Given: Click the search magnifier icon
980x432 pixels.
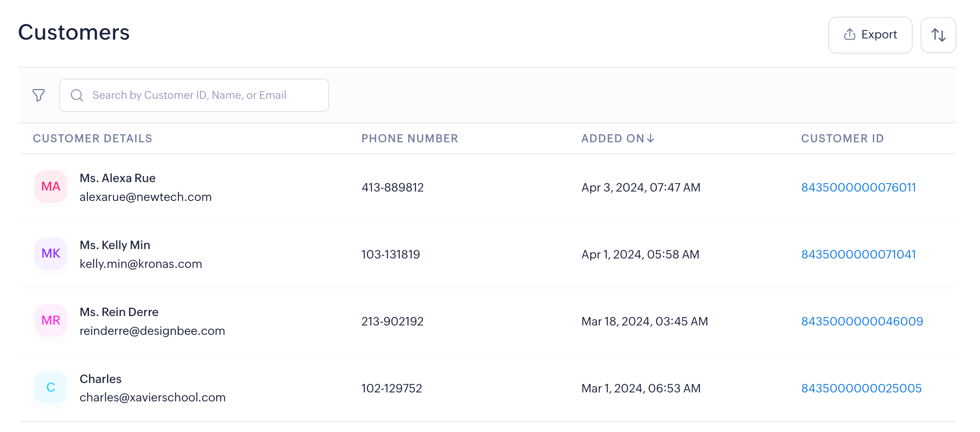Looking at the screenshot, I should [x=77, y=95].
